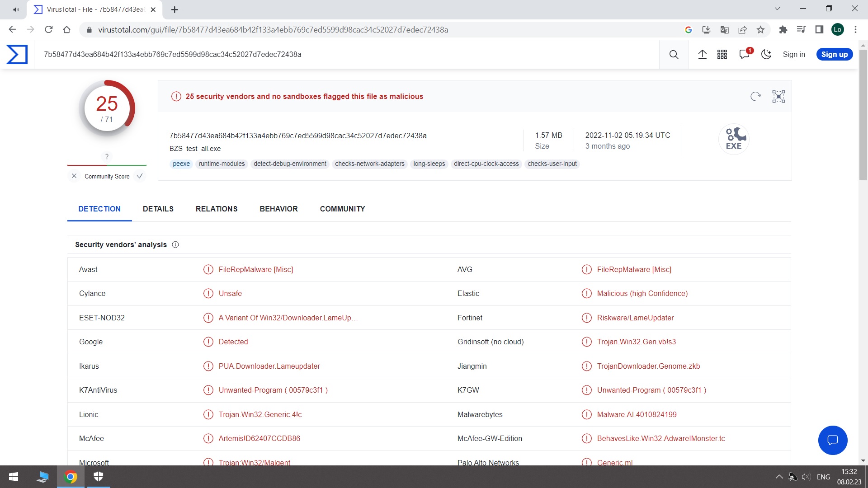Image resolution: width=868 pixels, height=488 pixels.
Task: Vote negative with Community Score X
Action: coord(74,176)
